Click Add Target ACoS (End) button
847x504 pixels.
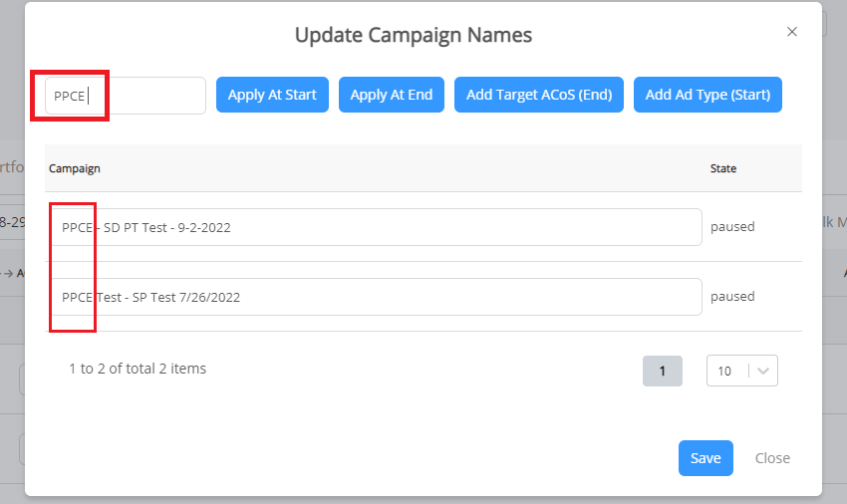539,95
